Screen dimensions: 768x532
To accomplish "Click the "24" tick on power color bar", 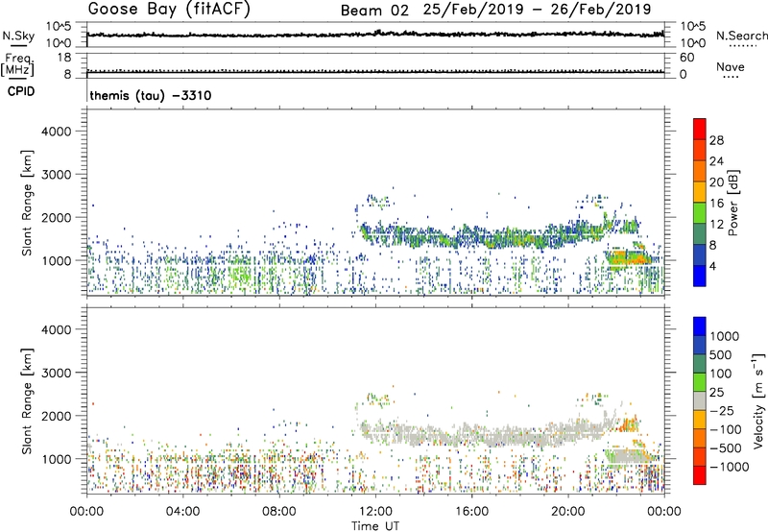I will pyautogui.click(x=716, y=161).
